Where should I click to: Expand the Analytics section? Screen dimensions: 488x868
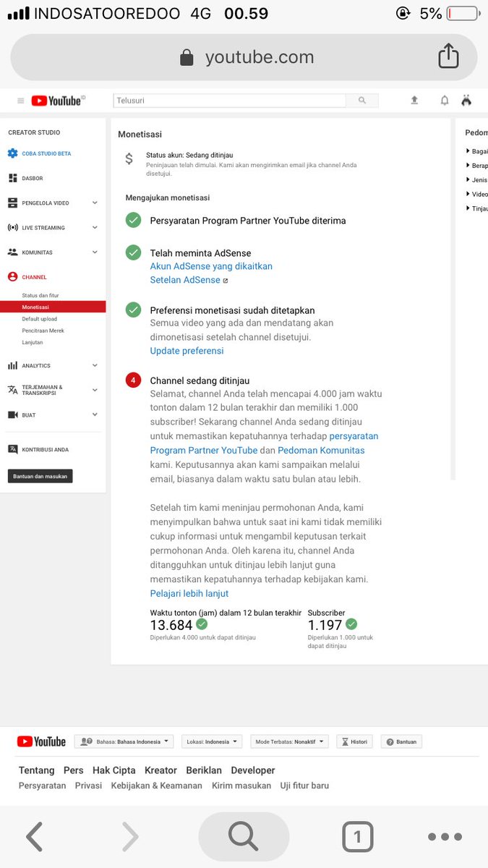pyautogui.click(x=95, y=366)
